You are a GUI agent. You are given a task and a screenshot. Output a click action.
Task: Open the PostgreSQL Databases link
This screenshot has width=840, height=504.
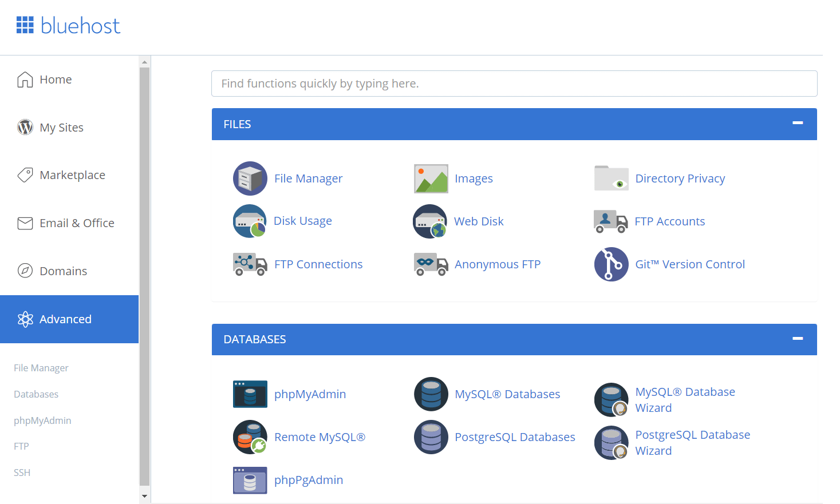pyautogui.click(x=515, y=436)
